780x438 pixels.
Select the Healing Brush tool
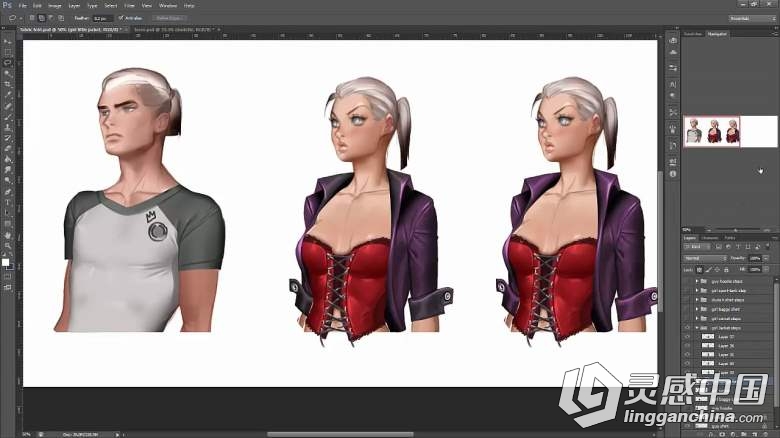click(7, 106)
